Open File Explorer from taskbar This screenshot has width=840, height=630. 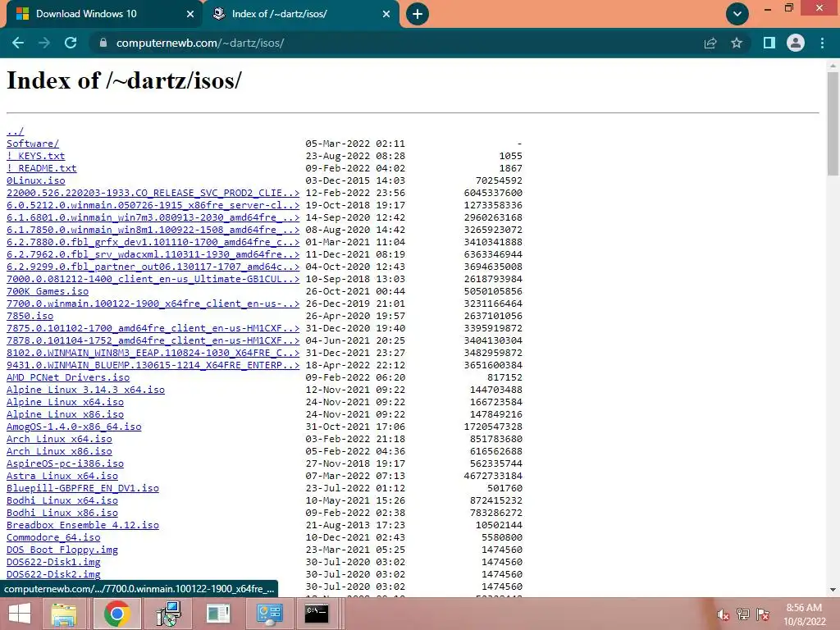click(64, 614)
